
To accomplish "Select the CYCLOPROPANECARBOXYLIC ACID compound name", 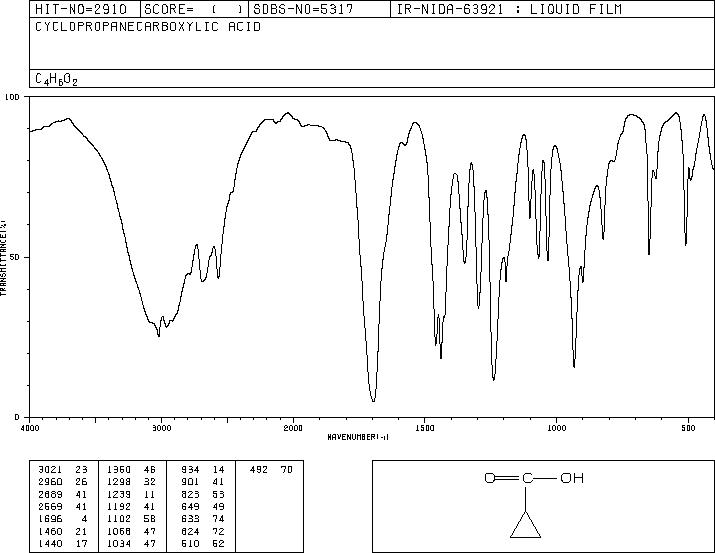I will point(148,27).
